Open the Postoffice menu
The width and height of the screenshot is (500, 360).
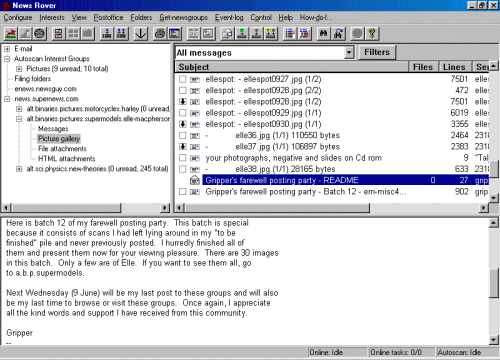(108, 18)
